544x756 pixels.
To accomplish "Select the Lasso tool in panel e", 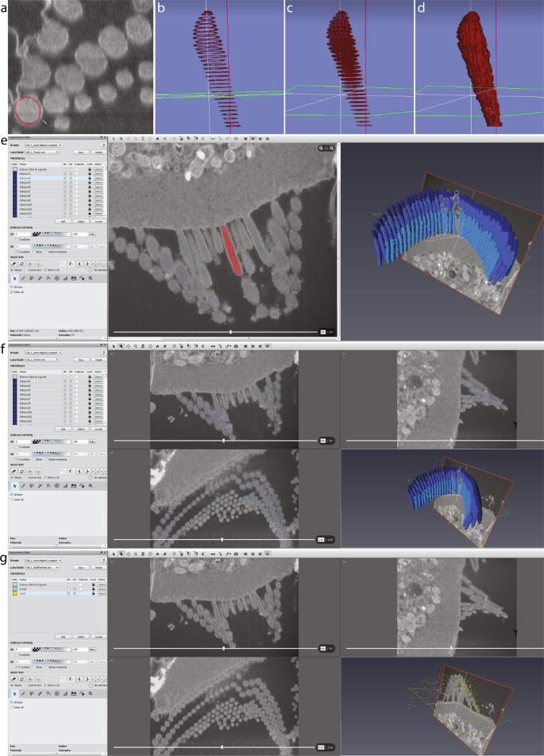I will point(33,277).
